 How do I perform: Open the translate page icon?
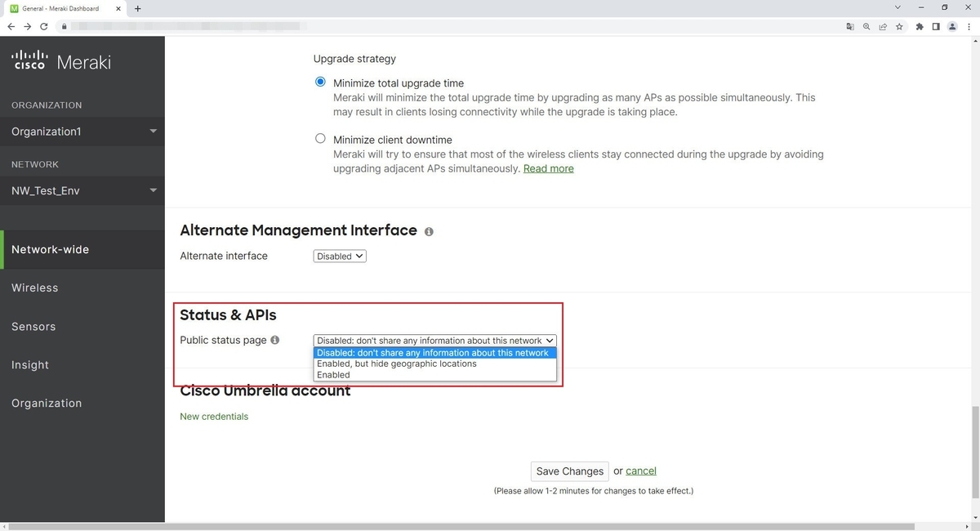[x=850, y=26]
